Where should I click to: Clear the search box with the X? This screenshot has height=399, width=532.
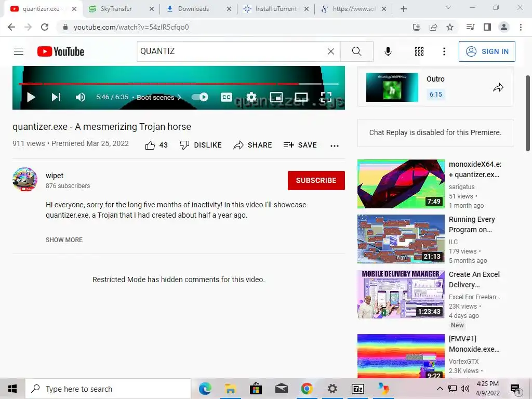331,51
